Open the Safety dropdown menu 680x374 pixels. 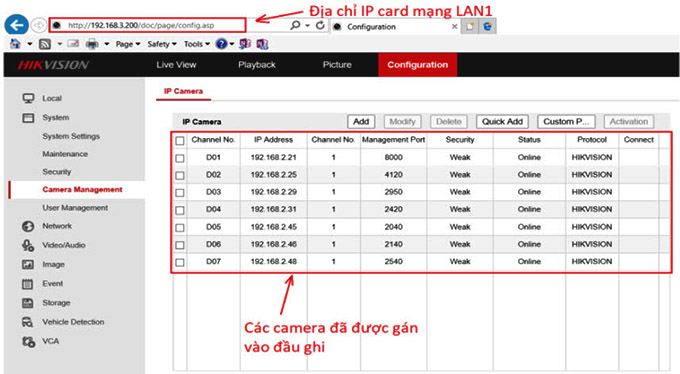click(x=162, y=44)
